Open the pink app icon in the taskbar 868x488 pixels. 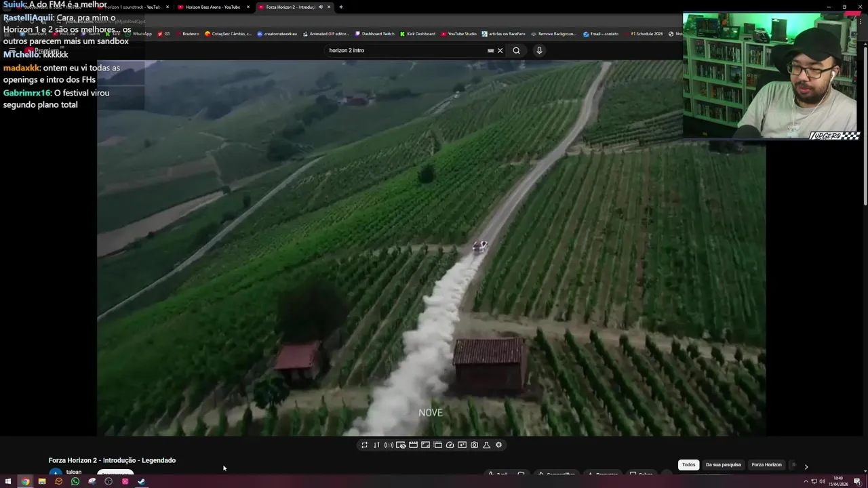click(125, 481)
